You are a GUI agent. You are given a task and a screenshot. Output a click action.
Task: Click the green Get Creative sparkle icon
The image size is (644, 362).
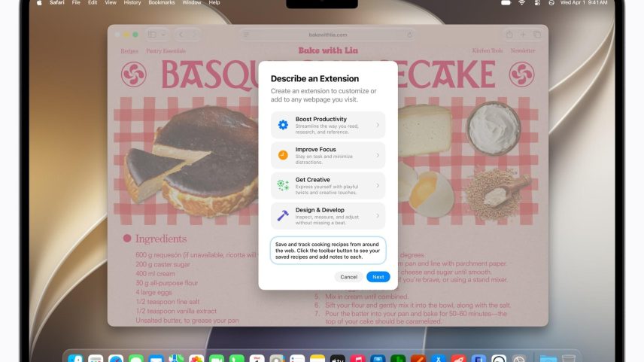(283, 185)
